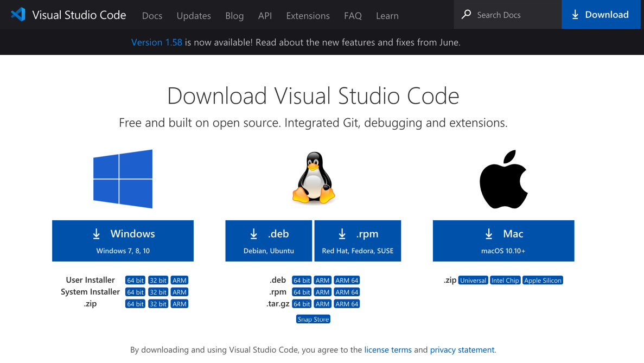The width and height of the screenshot is (644, 363).
Task: Click the search magnifier icon
Action: [466, 14]
